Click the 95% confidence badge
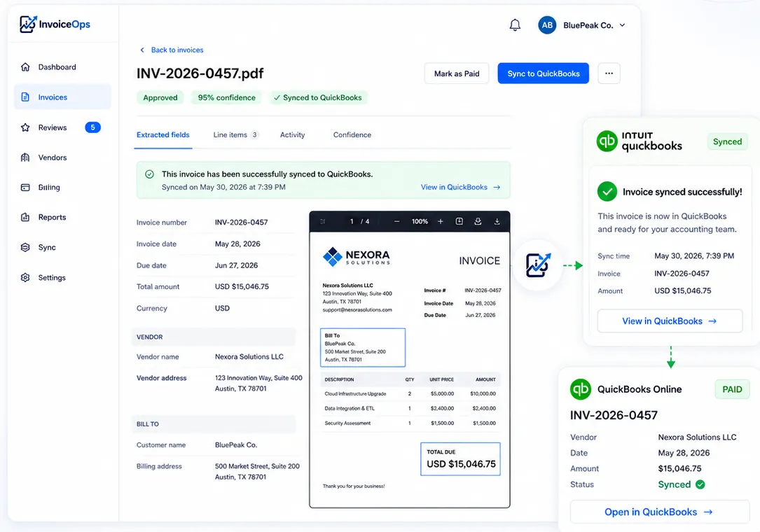Viewport: 760px width, 532px height. pyautogui.click(x=226, y=97)
